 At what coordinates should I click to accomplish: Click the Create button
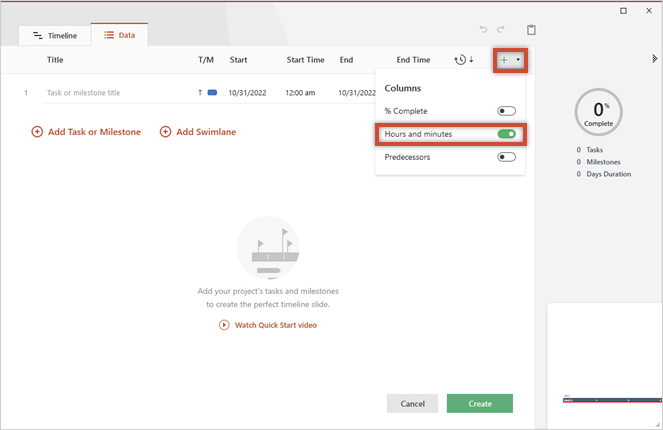[x=479, y=404]
